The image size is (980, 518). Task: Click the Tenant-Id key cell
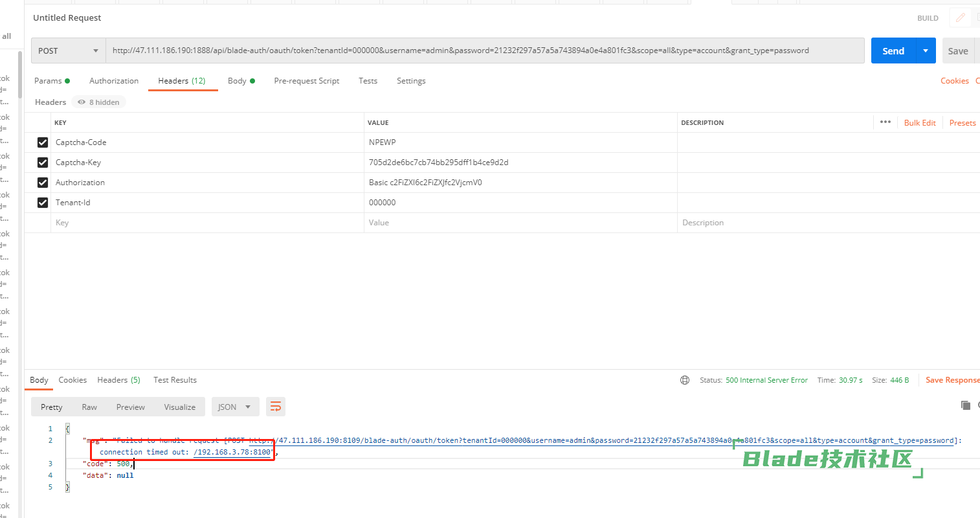(207, 203)
